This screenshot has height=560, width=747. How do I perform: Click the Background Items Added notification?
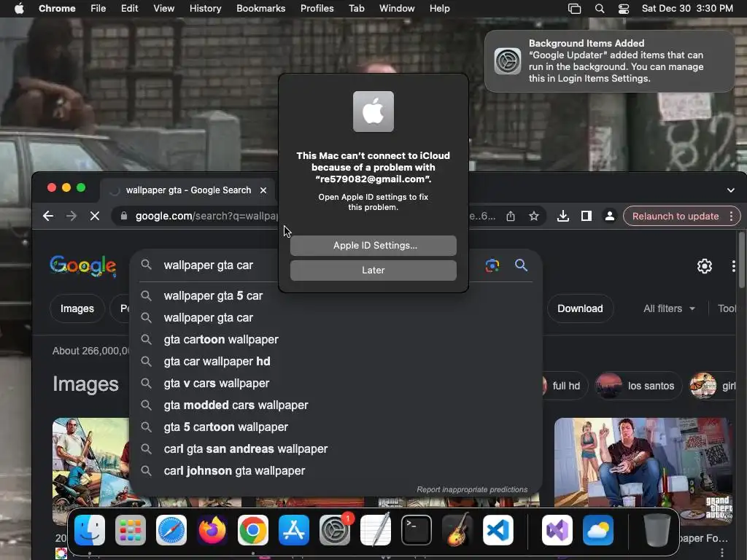tap(609, 61)
